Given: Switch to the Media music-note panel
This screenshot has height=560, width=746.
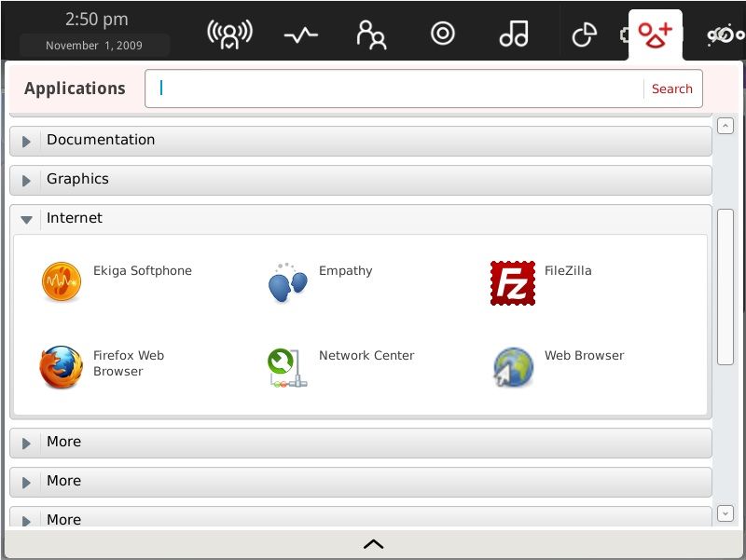Looking at the screenshot, I should coord(513,34).
